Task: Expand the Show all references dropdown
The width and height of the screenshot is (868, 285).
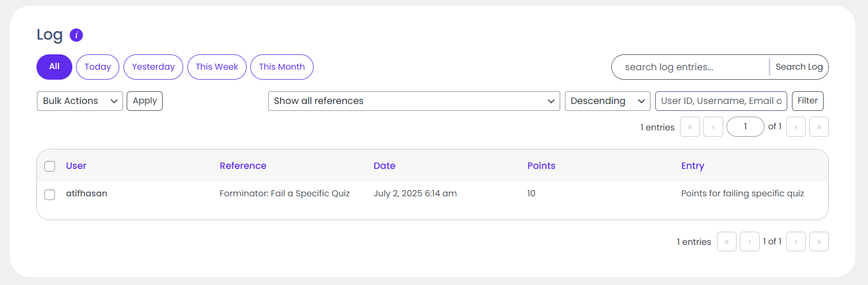Action: pyautogui.click(x=414, y=101)
